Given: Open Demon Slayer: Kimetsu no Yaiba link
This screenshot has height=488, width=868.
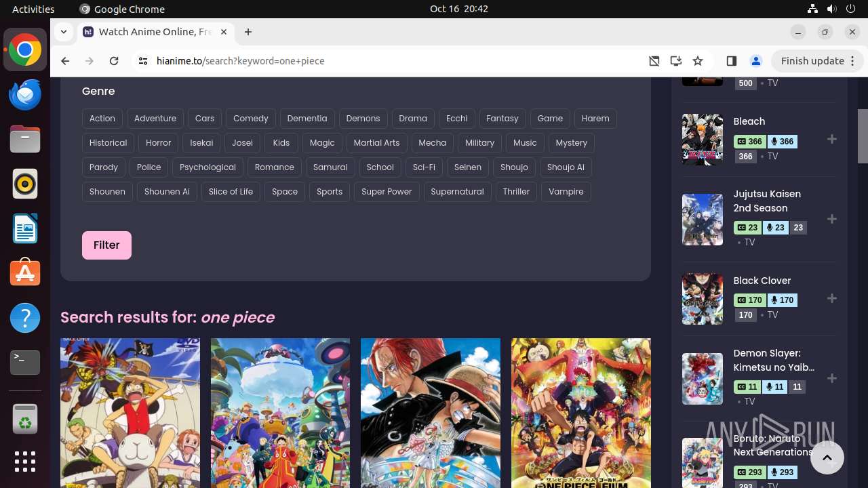Looking at the screenshot, I should click(774, 360).
